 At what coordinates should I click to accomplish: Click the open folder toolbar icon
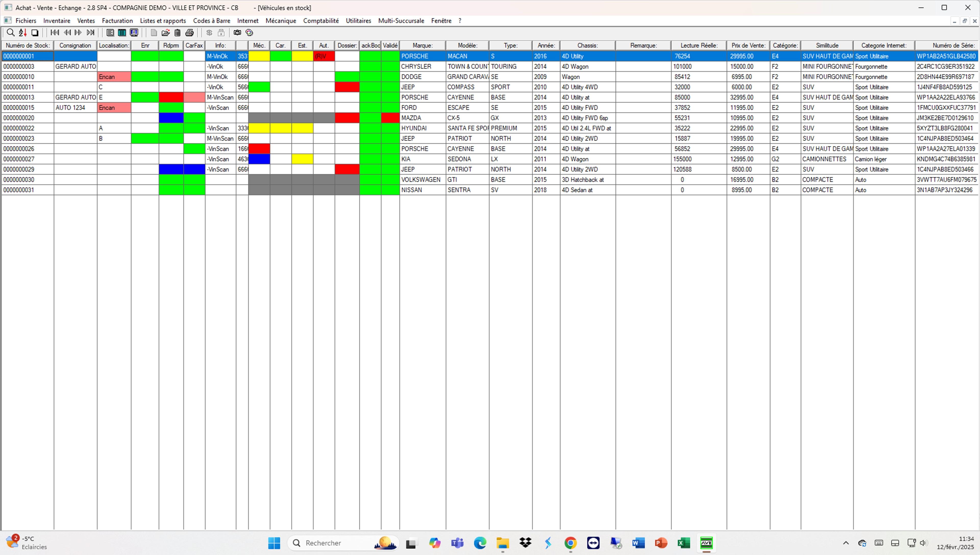coord(165,32)
